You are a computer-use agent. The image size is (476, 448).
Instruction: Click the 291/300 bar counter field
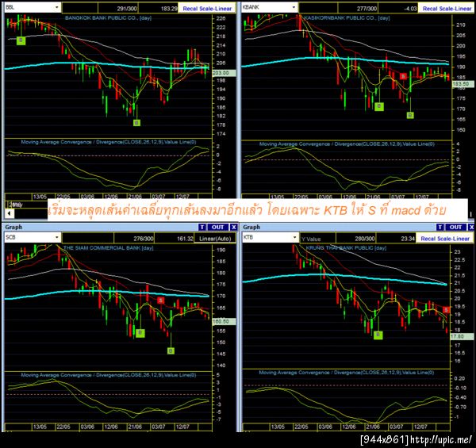[118, 9]
